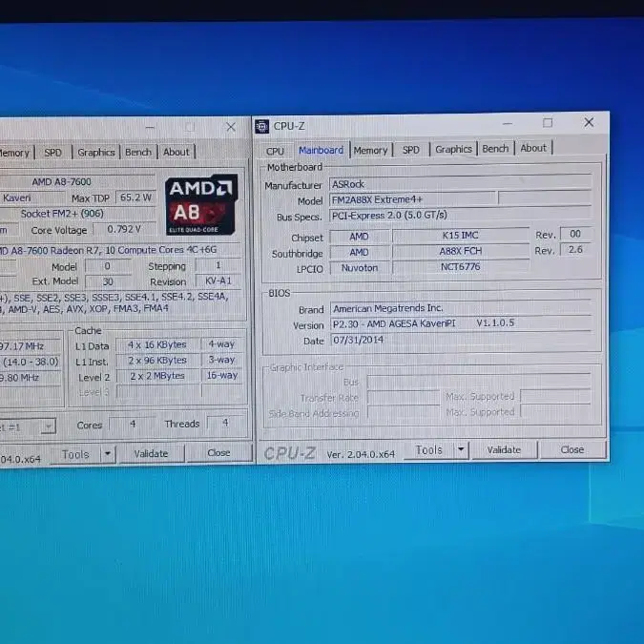The height and width of the screenshot is (644, 644).
Task: Click American Megatrends Inc. brand field
Action: pos(460,308)
